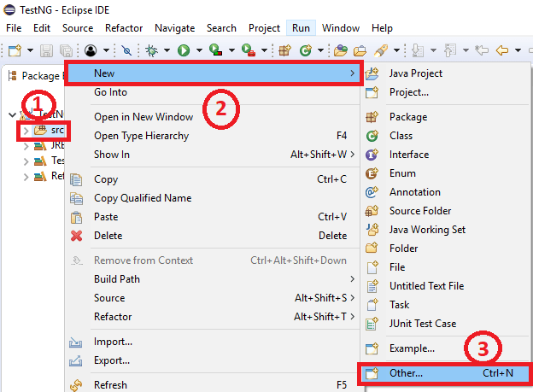The width and height of the screenshot is (533, 392).
Task: Select Project... in New submenu
Action: click(x=446, y=92)
